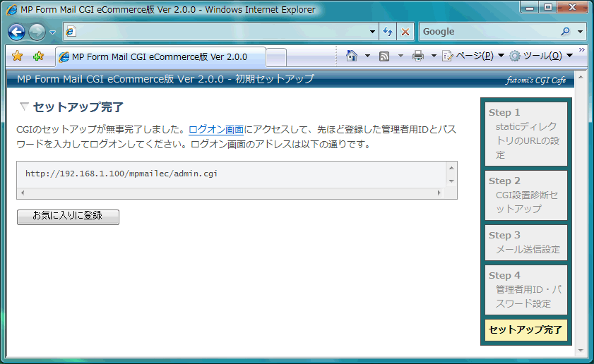Viewport: 594px width, 364px height.
Task: Open the ログオン画面 link
Action: 216,129
